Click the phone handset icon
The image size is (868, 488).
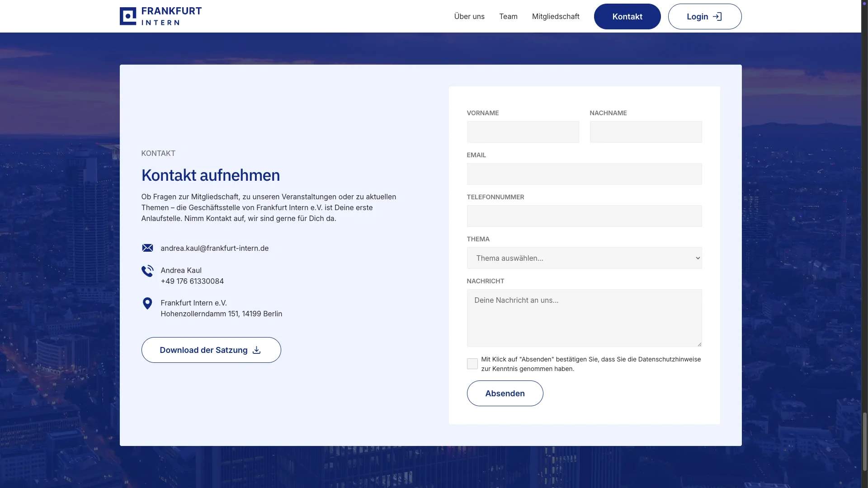pos(147,271)
